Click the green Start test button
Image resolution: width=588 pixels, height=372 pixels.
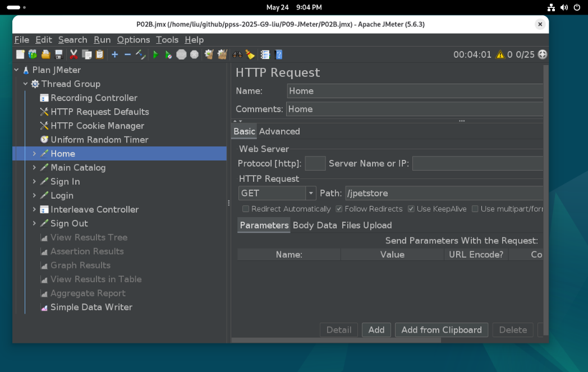point(155,54)
